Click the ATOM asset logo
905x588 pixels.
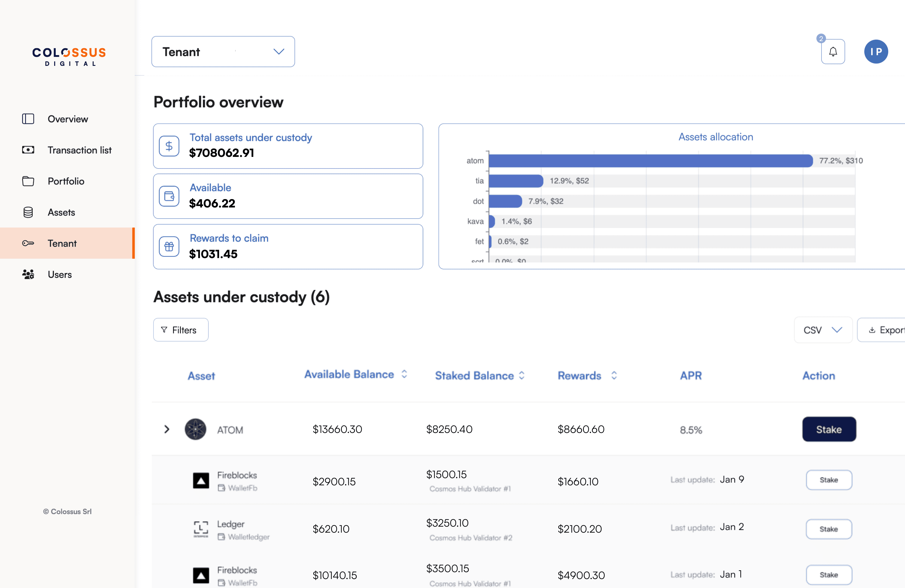[x=195, y=429]
